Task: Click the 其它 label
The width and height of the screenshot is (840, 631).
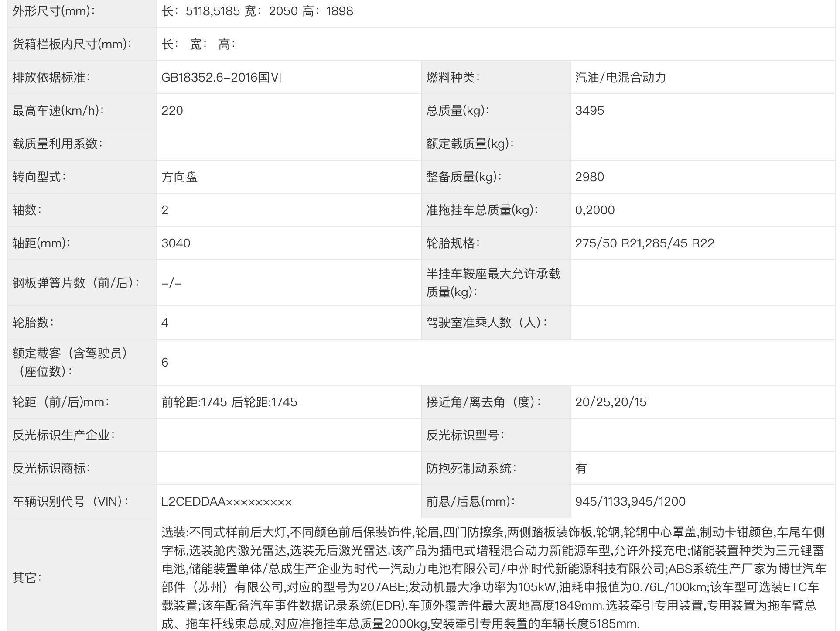Action: coord(27,578)
